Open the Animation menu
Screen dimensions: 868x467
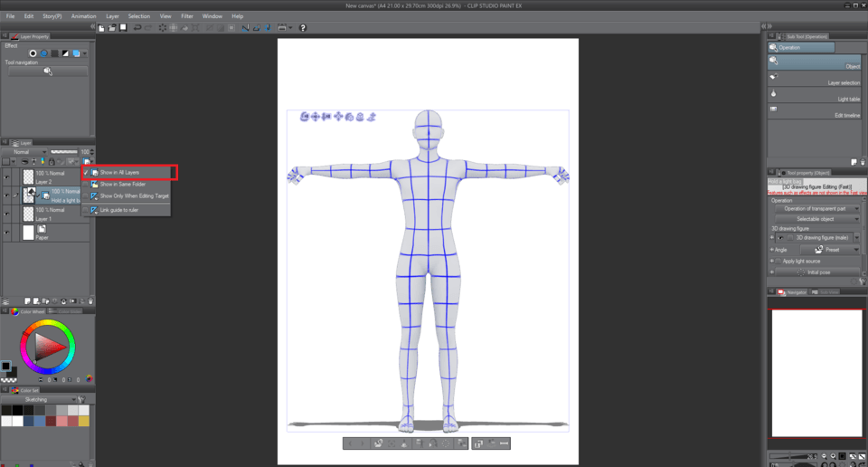(x=83, y=16)
